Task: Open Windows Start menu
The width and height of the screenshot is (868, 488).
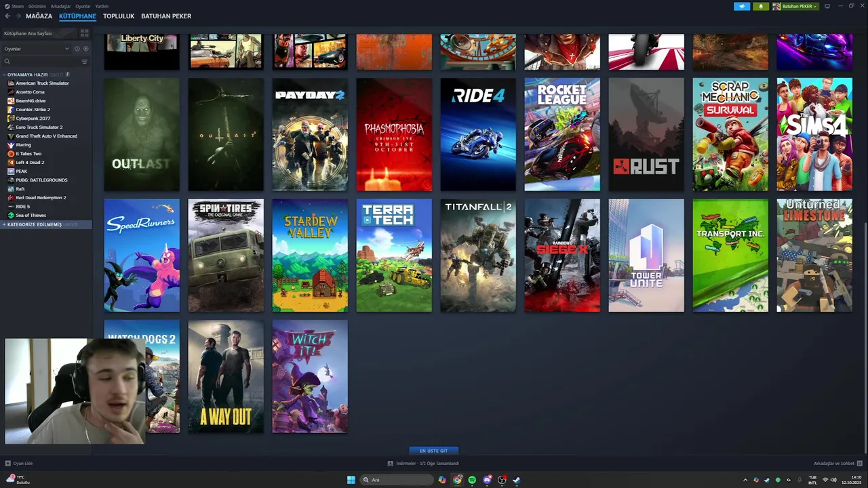Action: point(351,480)
